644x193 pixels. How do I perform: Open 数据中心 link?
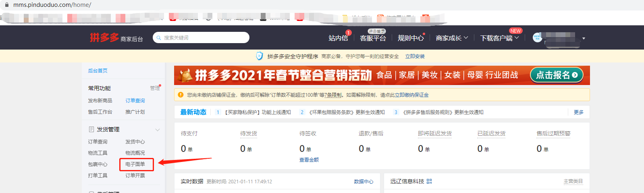(364, 182)
